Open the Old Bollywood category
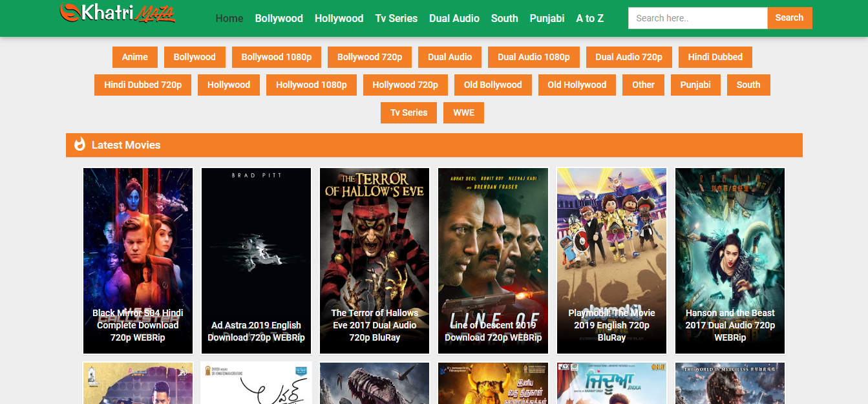 point(492,85)
